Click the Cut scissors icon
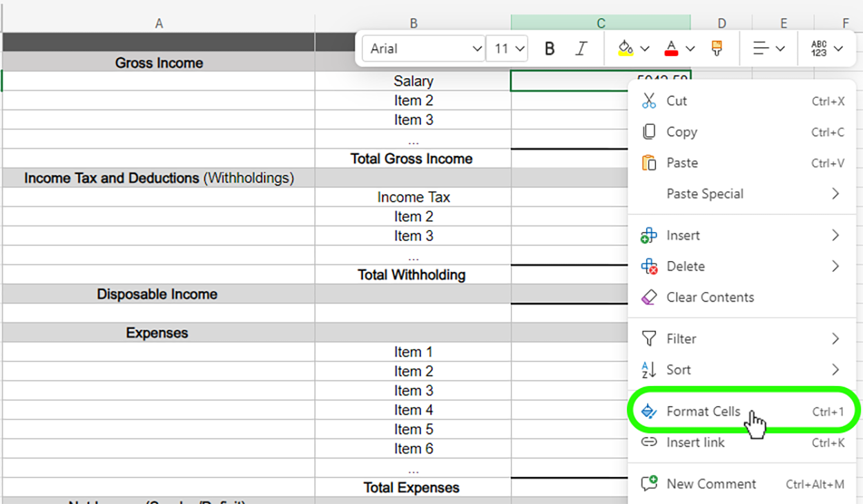The image size is (863, 504). tap(649, 101)
